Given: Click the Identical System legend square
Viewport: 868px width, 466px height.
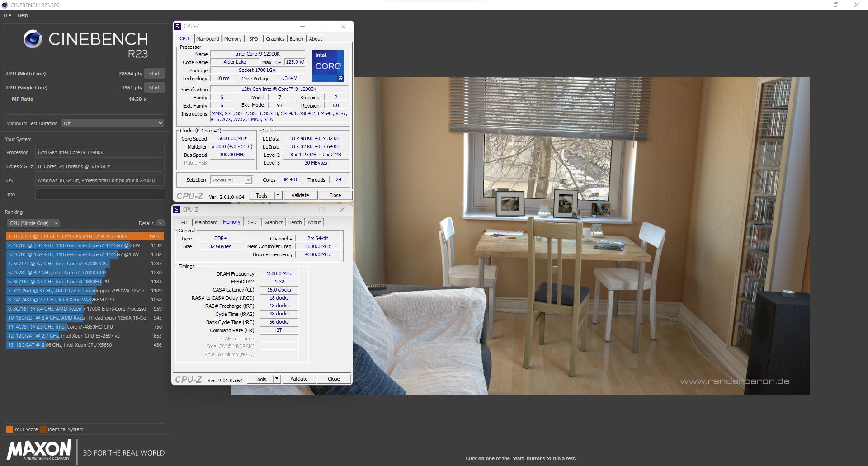Looking at the screenshot, I should [43, 429].
